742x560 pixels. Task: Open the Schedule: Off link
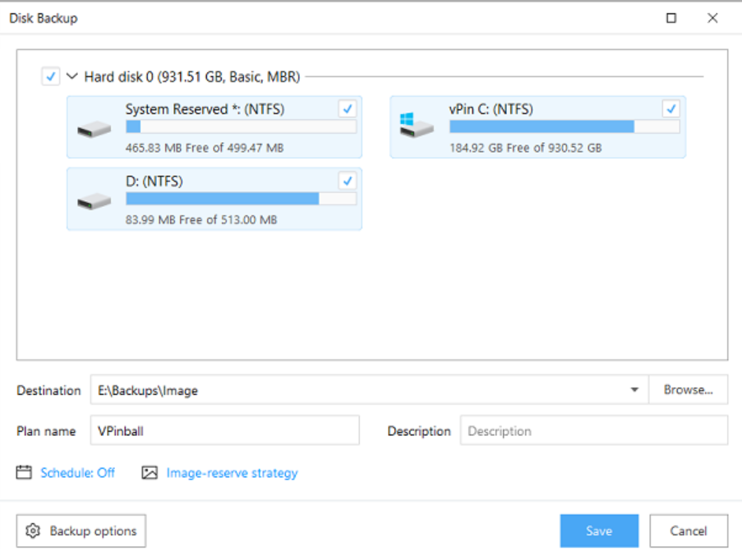click(77, 472)
